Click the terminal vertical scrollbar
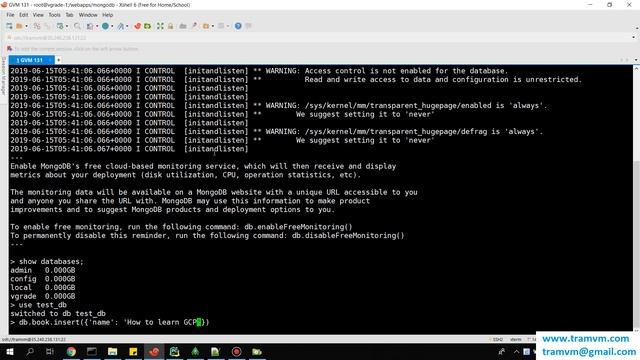640x360 pixels. pos(636,199)
